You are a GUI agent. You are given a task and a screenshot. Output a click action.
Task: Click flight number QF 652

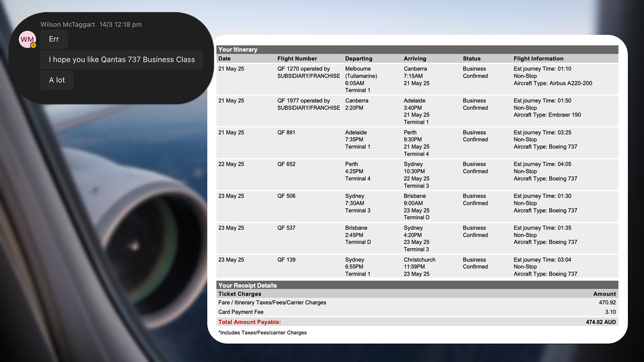[x=286, y=164]
